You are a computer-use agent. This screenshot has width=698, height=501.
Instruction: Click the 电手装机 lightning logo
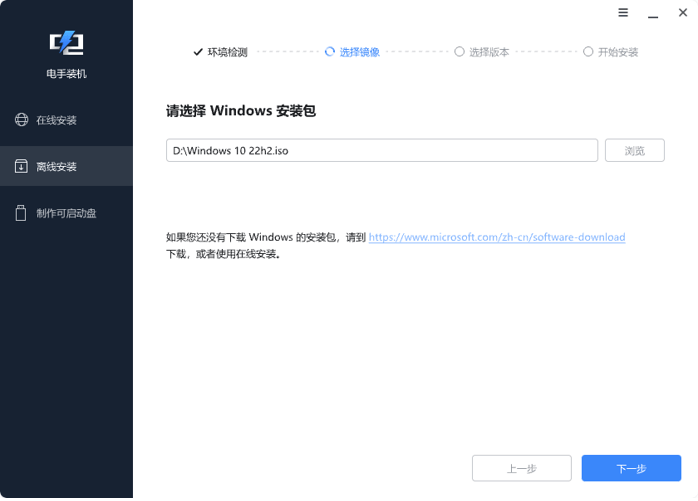click(66, 43)
